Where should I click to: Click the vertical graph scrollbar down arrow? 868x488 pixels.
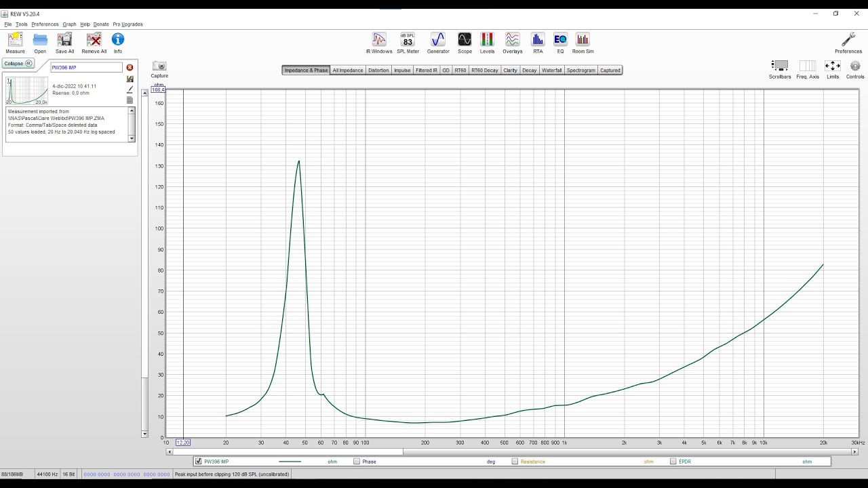click(144, 434)
